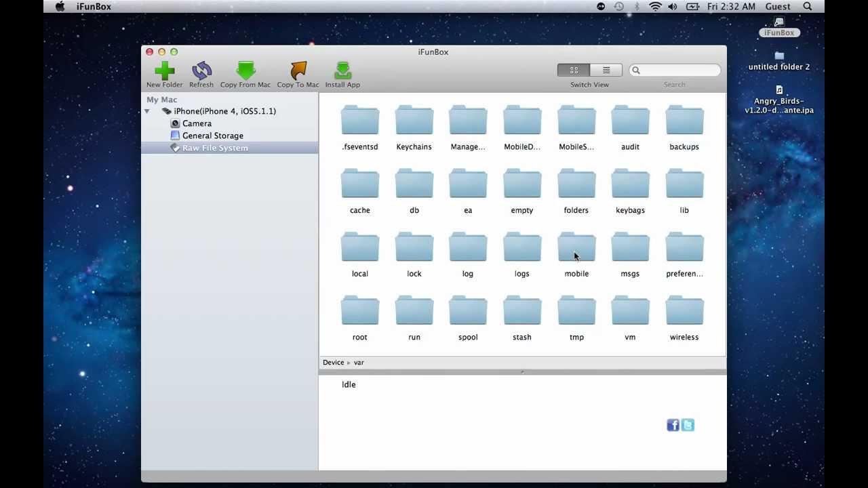Open the Twitter share icon

(x=688, y=425)
